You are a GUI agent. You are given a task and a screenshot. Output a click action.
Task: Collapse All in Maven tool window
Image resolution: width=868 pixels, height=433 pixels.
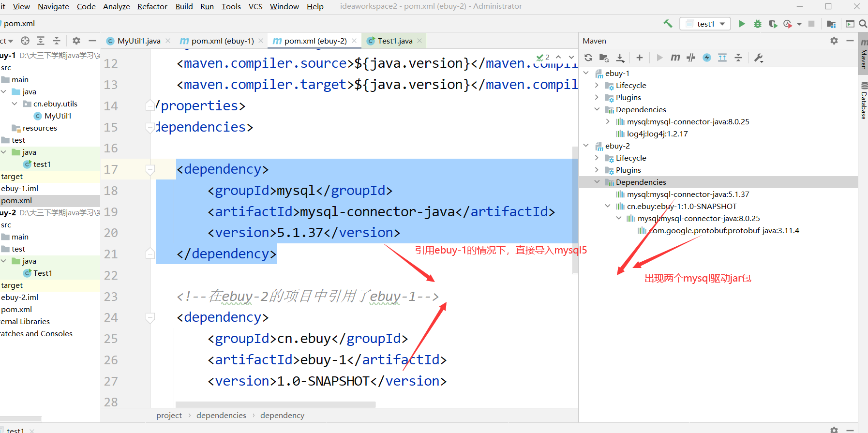tap(738, 58)
